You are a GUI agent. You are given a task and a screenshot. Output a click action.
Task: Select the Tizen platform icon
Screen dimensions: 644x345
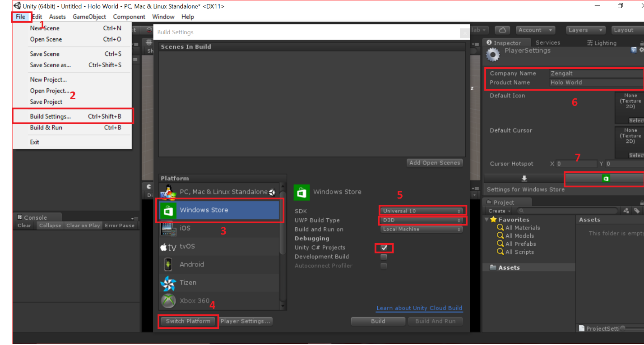[x=168, y=283]
